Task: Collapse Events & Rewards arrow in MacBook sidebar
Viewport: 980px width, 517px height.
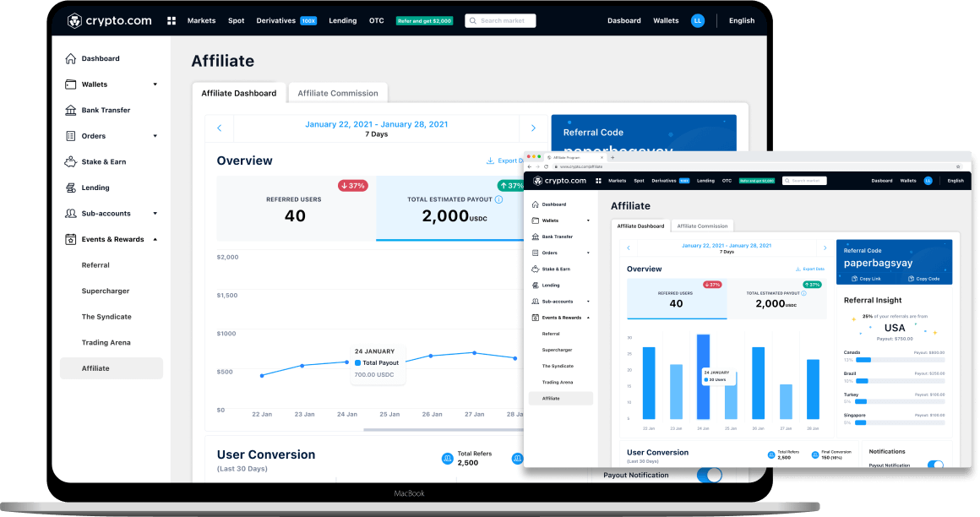Action: (x=155, y=239)
